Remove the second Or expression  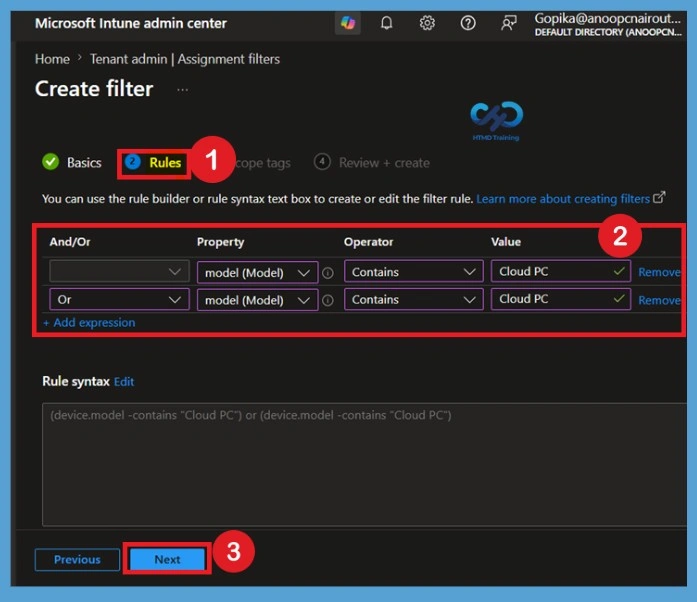coord(659,300)
